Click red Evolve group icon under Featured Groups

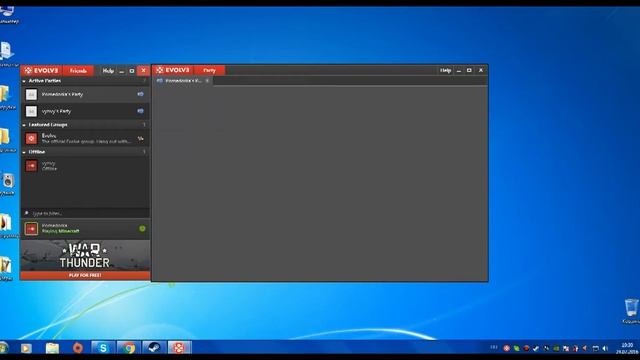(31, 138)
